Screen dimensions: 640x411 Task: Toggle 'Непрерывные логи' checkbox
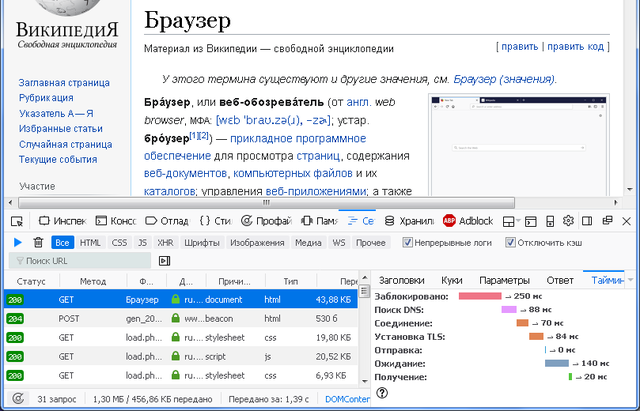pyautogui.click(x=407, y=242)
